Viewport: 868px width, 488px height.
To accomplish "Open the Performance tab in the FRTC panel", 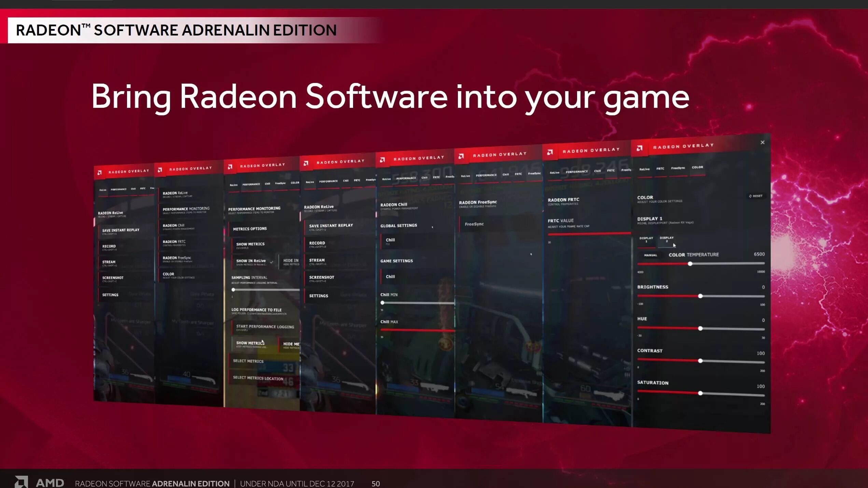I will pyautogui.click(x=577, y=172).
